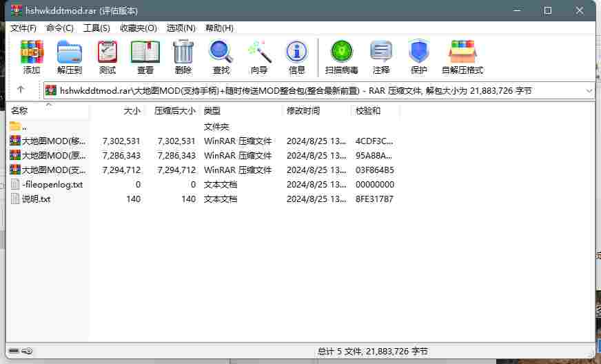This screenshot has height=364, width=601.
Task: Select the 大地图MOD(原... file name
Action: 54,155
